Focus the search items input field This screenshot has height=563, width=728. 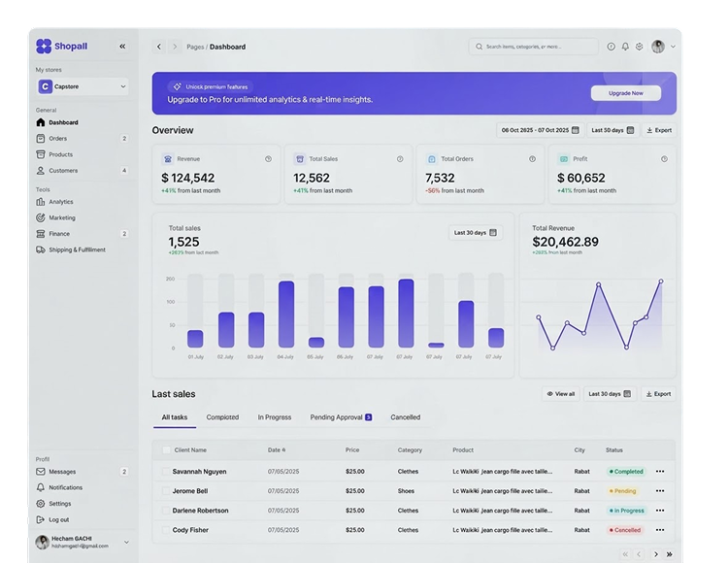coord(534,47)
